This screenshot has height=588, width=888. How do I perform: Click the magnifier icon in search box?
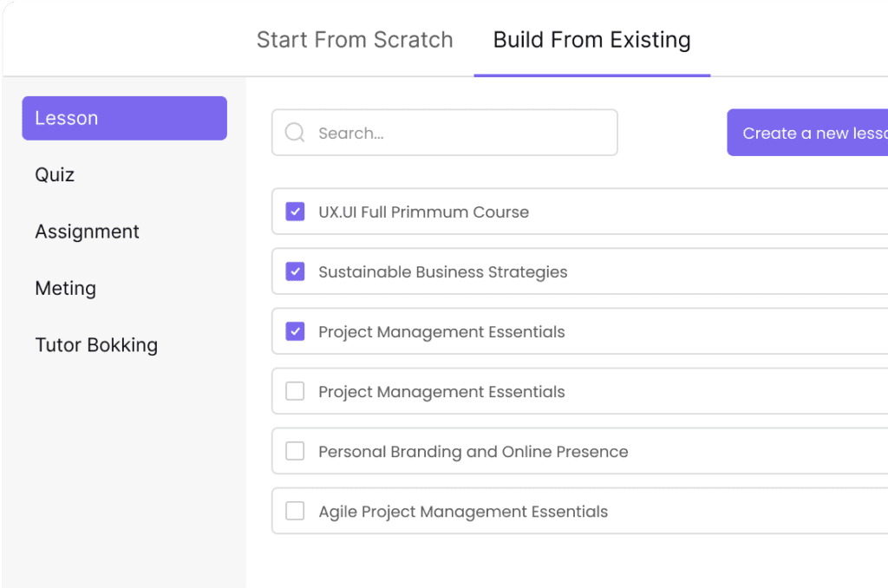pos(295,133)
